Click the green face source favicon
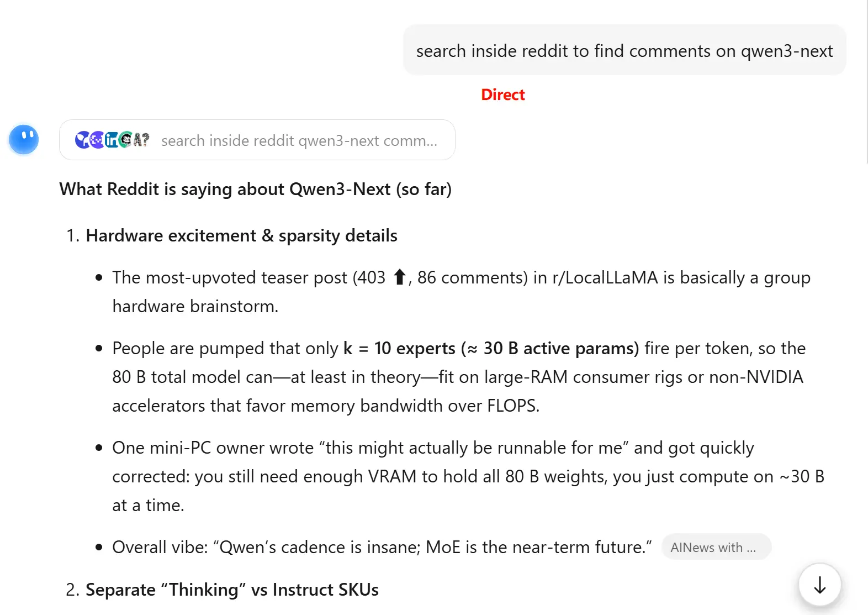This screenshot has height=615, width=868. (x=126, y=140)
